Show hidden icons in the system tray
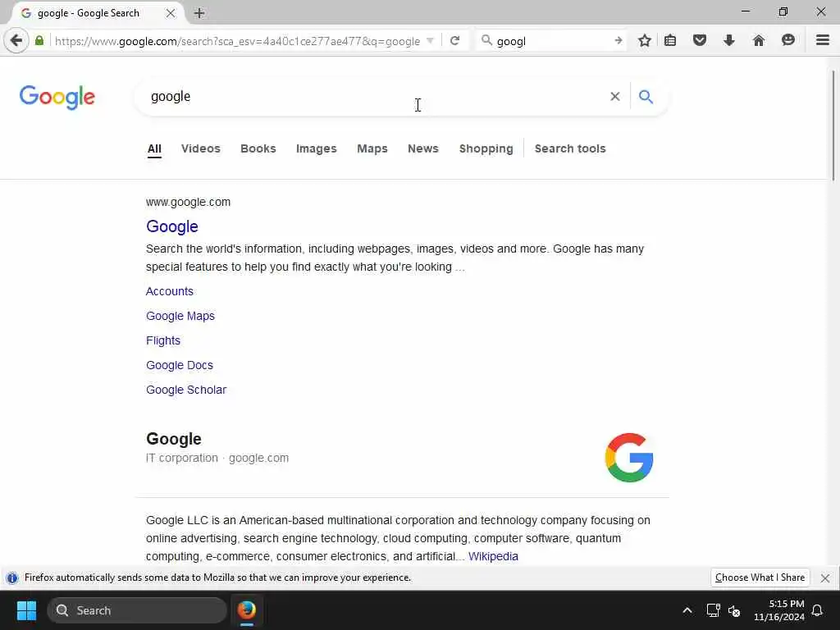840x630 pixels. point(687,610)
